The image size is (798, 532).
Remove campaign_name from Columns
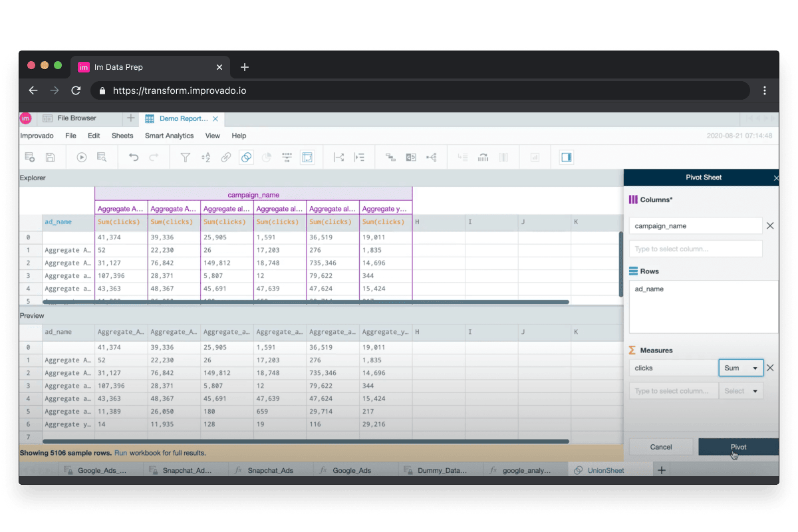click(x=770, y=225)
